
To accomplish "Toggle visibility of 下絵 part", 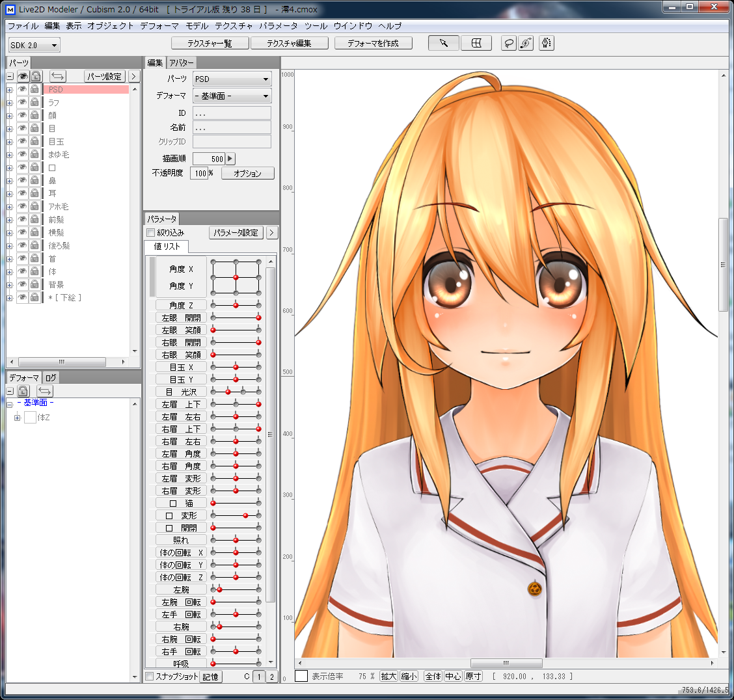I will coord(22,297).
